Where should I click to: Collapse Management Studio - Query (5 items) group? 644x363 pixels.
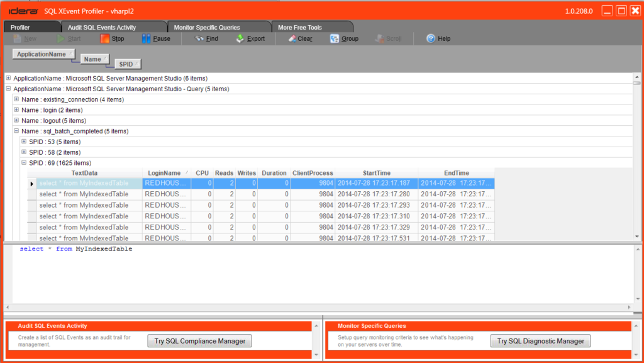click(x=8, y=89)
